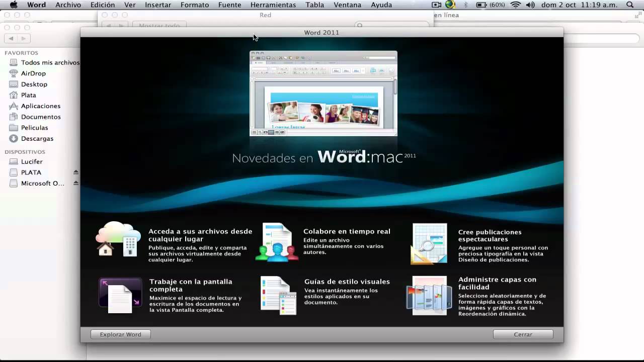Click 'Colabore en tiempo real' heading
Screen dimensions: 644x362
347,231
